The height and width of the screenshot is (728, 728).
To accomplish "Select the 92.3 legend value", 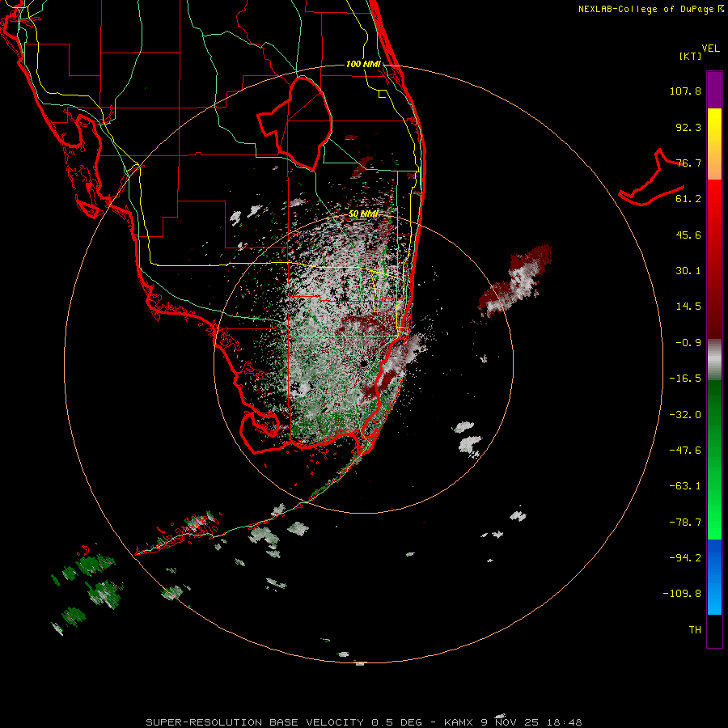I will 688,127.
